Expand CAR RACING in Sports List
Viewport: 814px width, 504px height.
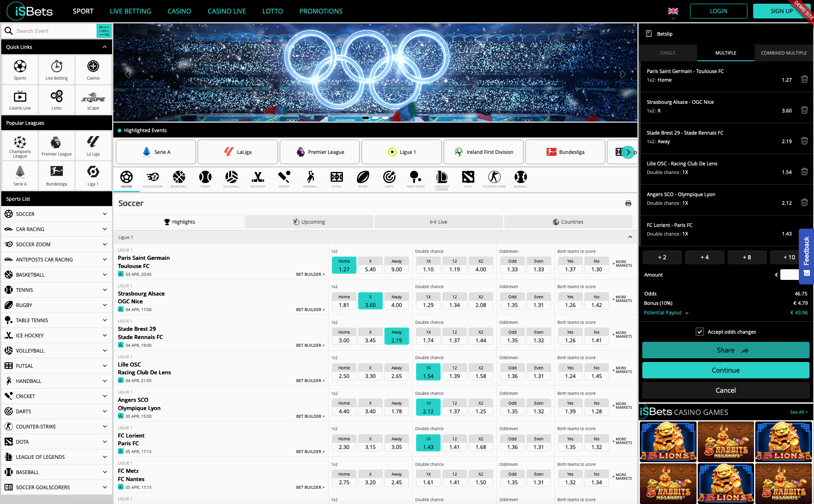57,229
